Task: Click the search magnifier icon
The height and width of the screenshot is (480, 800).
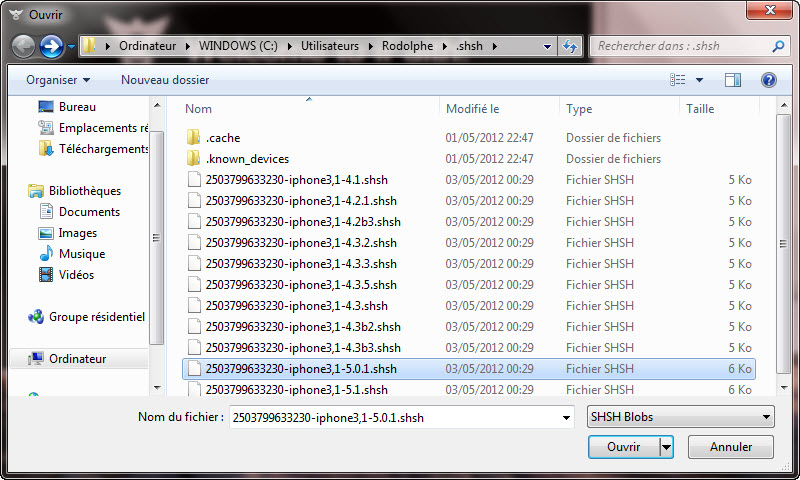Action: pos(777,46)
